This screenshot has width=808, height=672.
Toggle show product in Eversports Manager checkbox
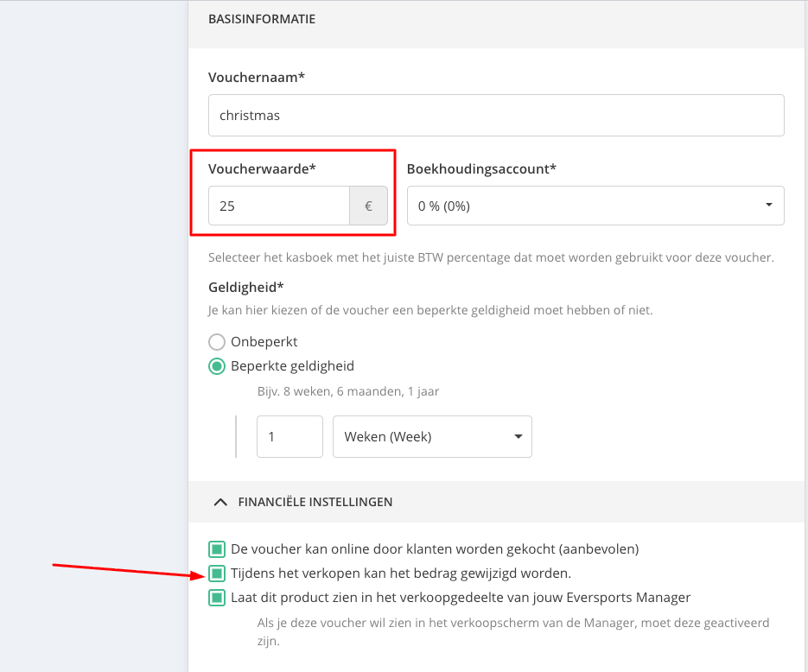pos(216,597)
